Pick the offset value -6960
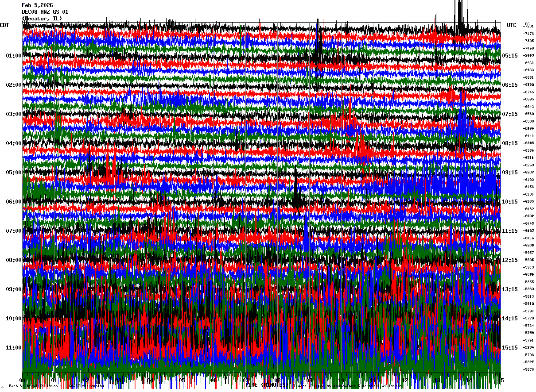This screenshot has width=536, height=392. point(529,63)
